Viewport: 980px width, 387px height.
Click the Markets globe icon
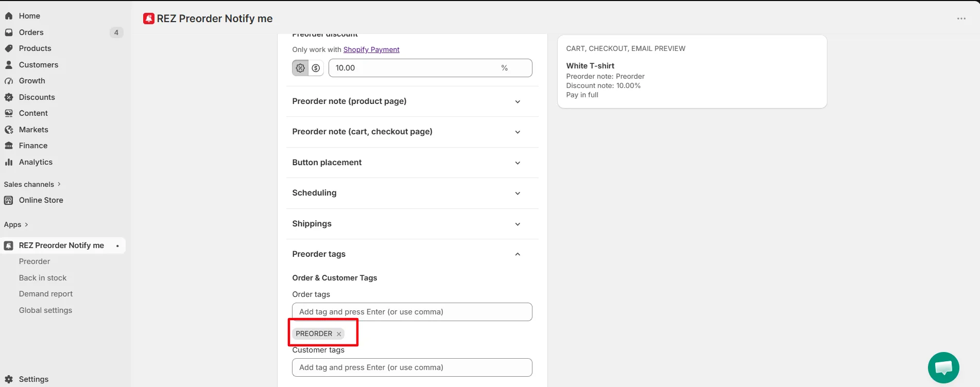click(9, 130)
